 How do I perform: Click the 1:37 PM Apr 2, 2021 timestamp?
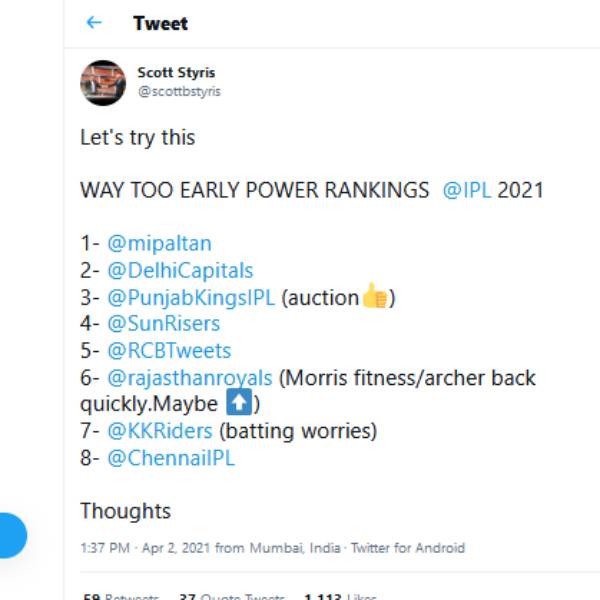pos(145,548)
